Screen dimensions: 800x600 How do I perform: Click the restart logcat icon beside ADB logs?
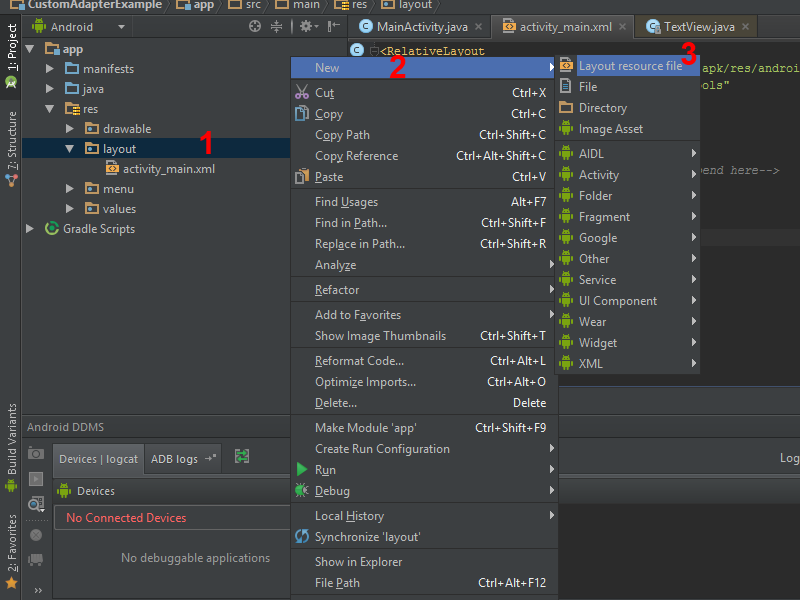242,456
